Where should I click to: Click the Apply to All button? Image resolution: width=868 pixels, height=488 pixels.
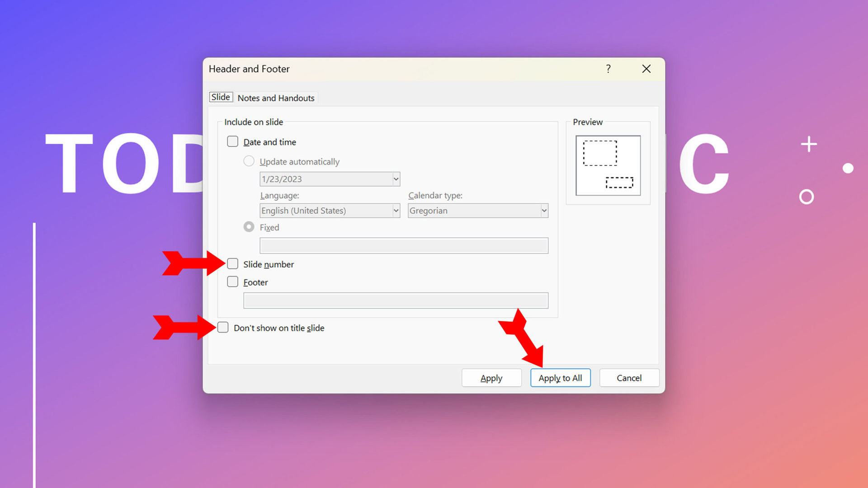[560, 378]
